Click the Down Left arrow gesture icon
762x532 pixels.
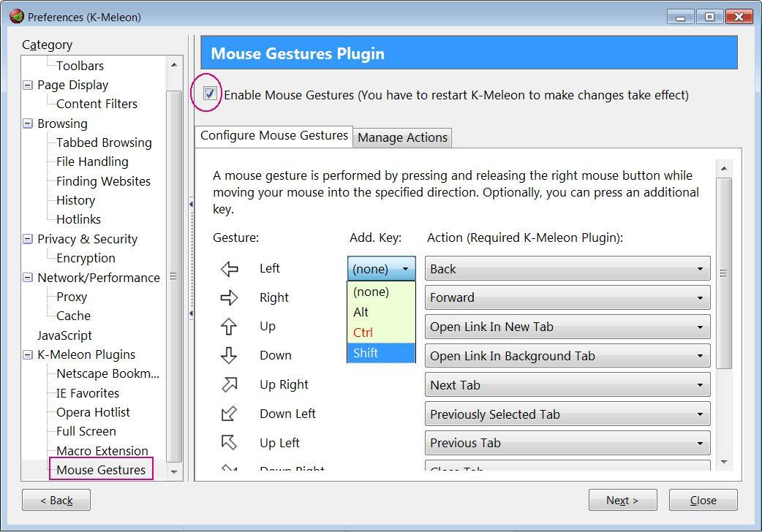229,414
